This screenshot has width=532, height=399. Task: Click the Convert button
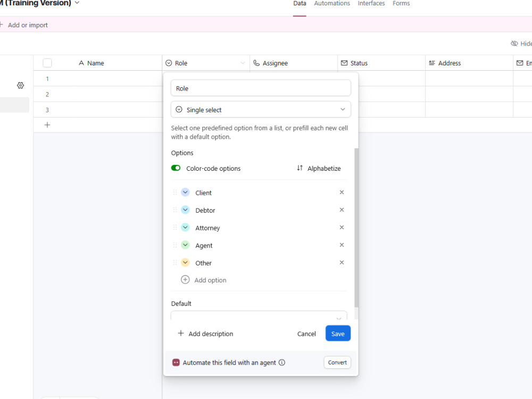coord(337,362)
